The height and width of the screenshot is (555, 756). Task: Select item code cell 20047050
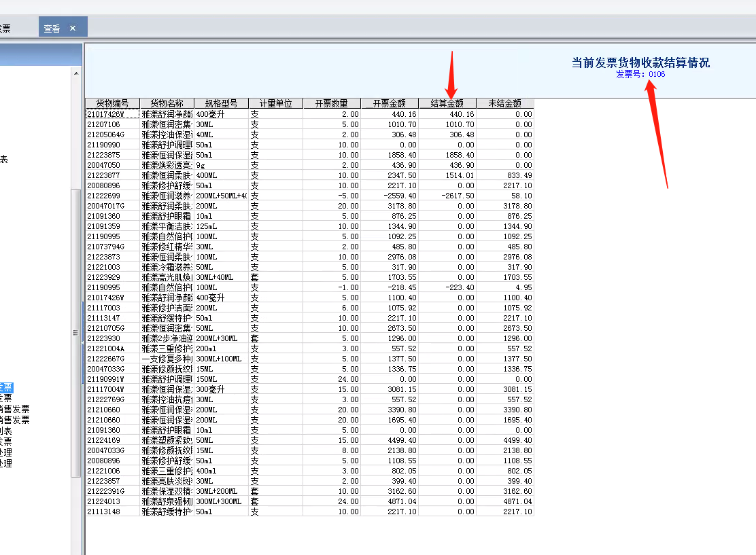[112, 165]
